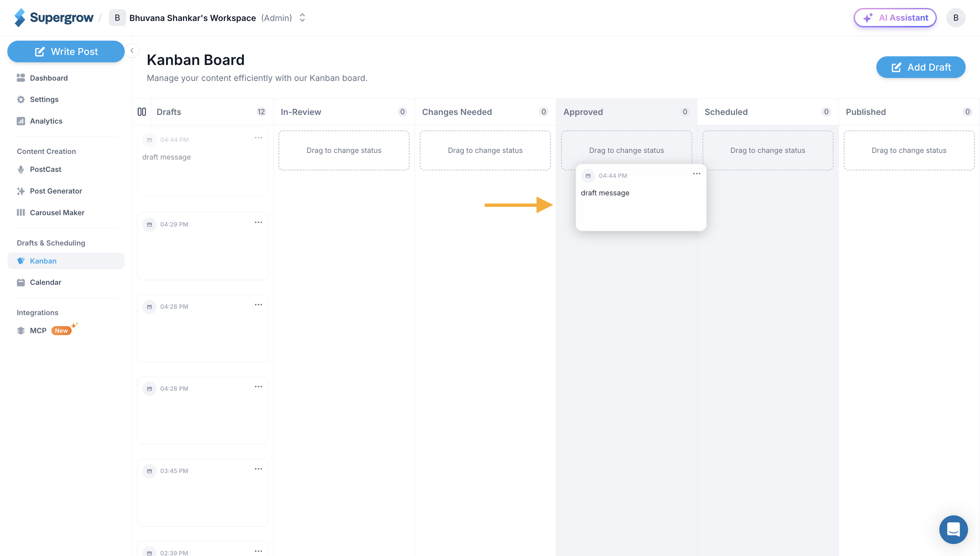Click the workspace avatar B in the header
This screenshot has width=980, height=556.
(x=117, y=18)
